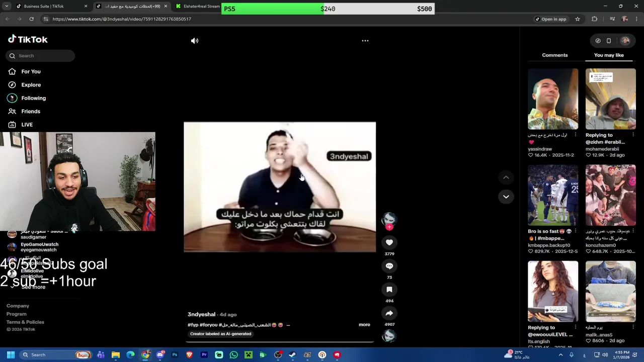Go to the next video with the down chevron

[506, 197]
